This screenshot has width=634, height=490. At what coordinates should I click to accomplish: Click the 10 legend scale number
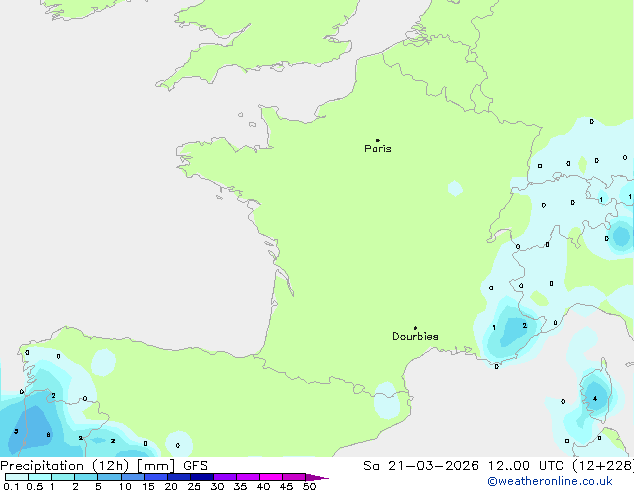[x=125, y=486]
